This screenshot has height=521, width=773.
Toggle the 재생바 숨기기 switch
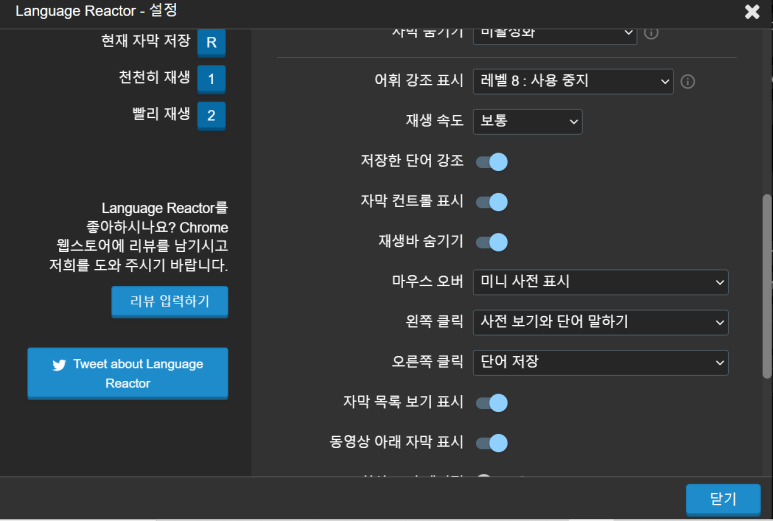click(x=492, y=242)
